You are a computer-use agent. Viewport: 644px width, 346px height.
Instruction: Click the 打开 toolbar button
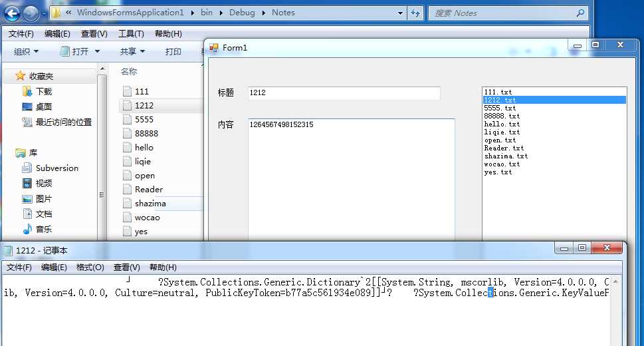(x=74, y=51)
